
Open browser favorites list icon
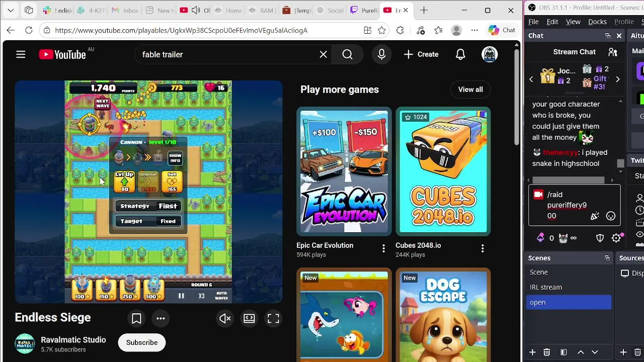438,30
